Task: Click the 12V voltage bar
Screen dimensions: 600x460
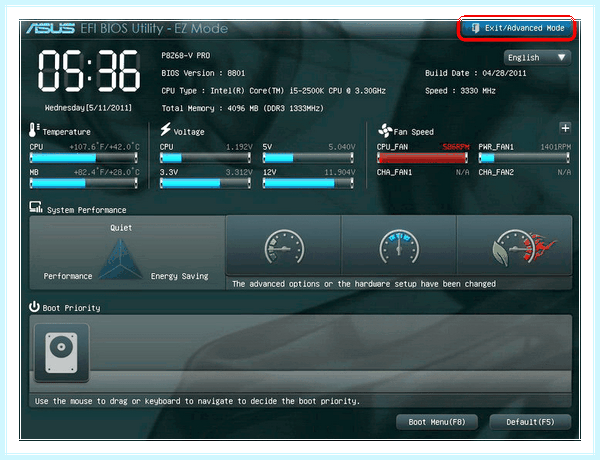Action: pos(308,183)
